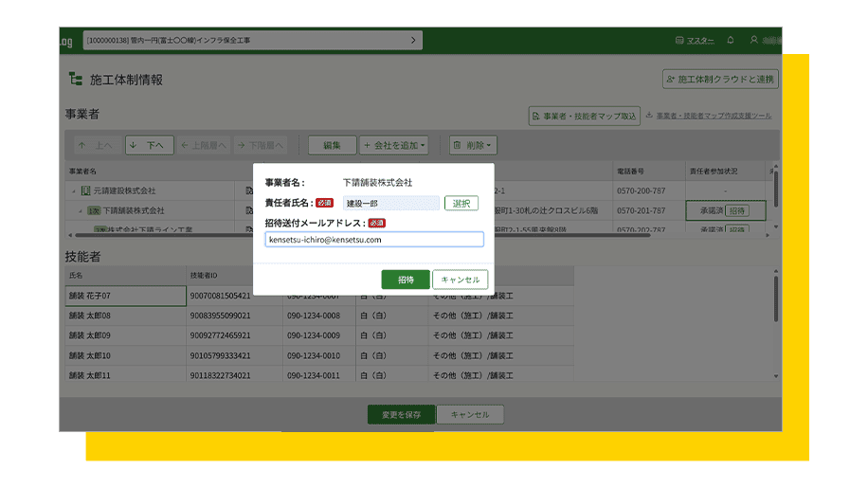Click green 招待 button in dialog
This screenshot has height=488, width=868.
[x=406, y=280]
